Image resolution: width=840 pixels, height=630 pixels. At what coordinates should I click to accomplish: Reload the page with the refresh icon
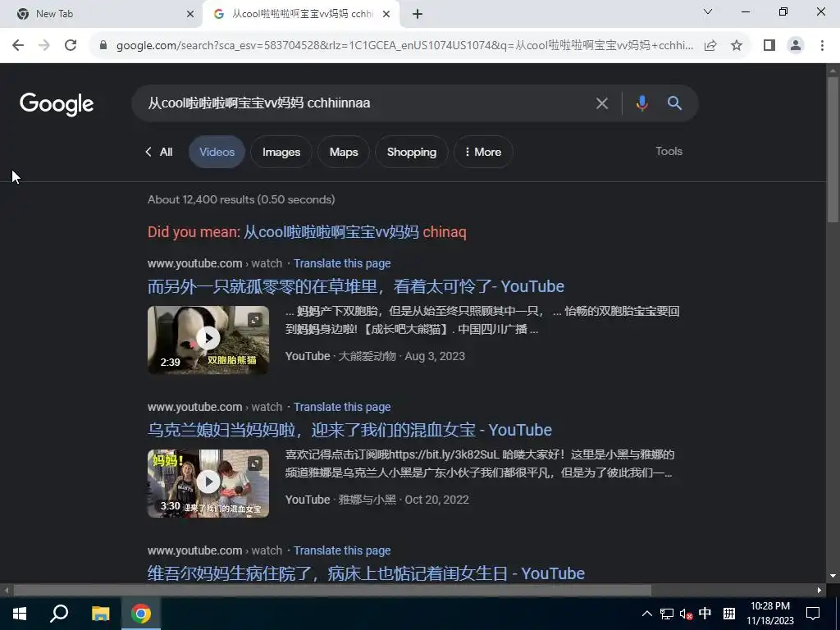pos(71,46)
